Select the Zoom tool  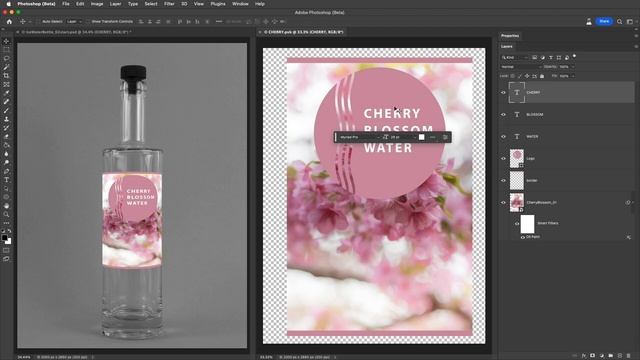[x=6, y=214]
